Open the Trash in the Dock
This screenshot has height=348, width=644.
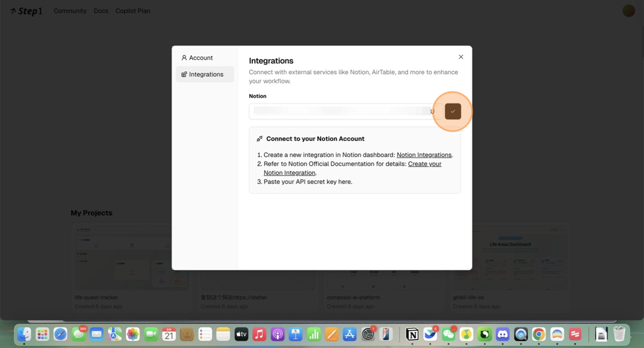pyautogui.click(x=619, y=334)
